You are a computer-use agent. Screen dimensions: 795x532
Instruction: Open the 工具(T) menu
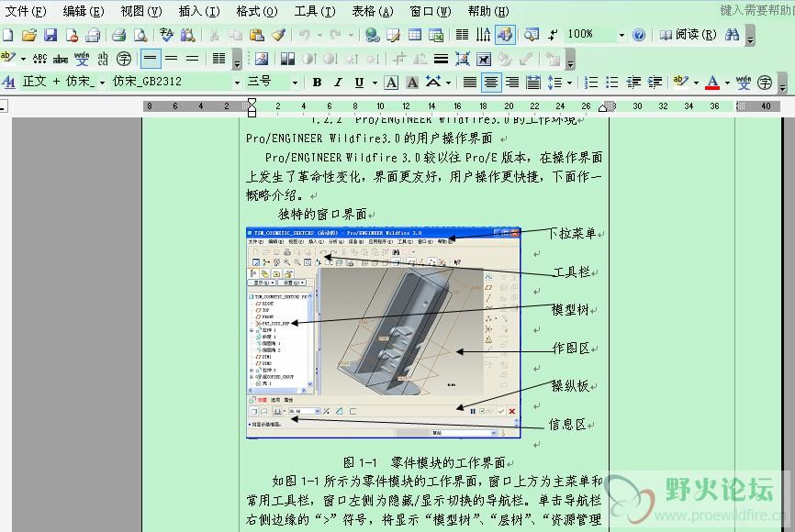tap(315, 11)
